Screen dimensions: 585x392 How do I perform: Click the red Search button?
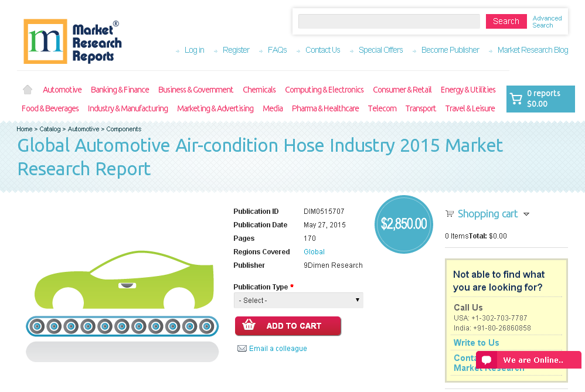point(506,21)
